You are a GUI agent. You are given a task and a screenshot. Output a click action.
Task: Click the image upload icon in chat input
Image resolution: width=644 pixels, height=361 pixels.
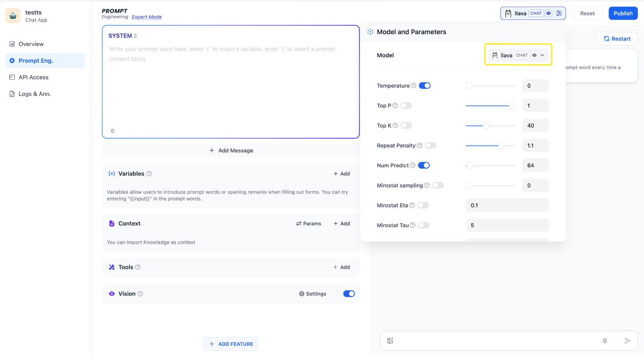390,341
